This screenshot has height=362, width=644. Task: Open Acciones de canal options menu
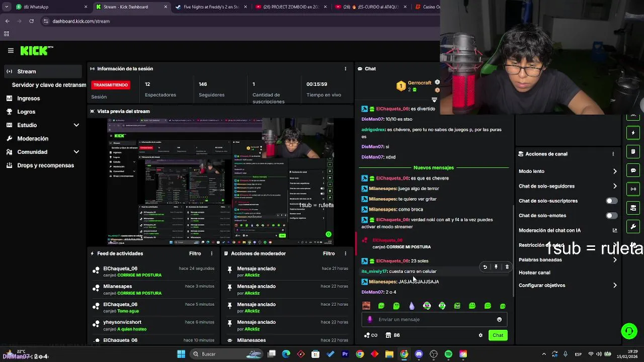pyautogui.click(x=613, y=154)
